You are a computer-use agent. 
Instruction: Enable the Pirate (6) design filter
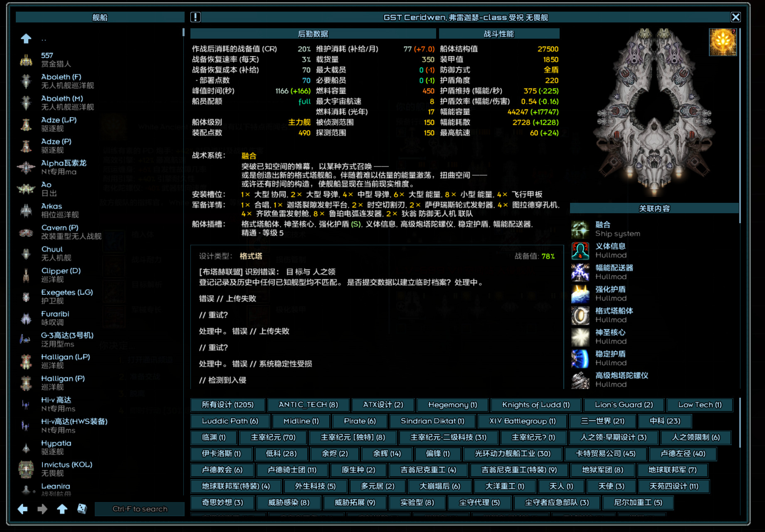point(360,421)
